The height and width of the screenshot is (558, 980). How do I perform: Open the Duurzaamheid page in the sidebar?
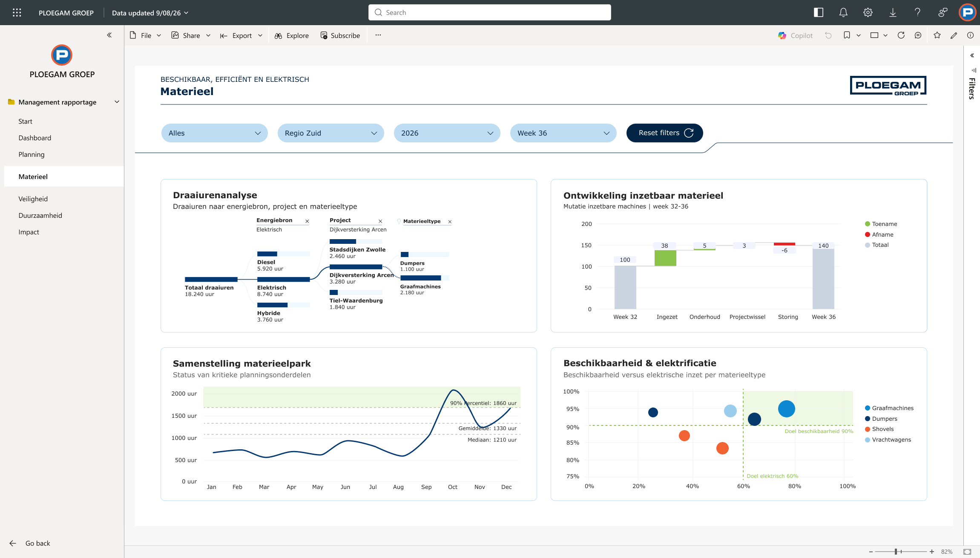pos(40,215)
